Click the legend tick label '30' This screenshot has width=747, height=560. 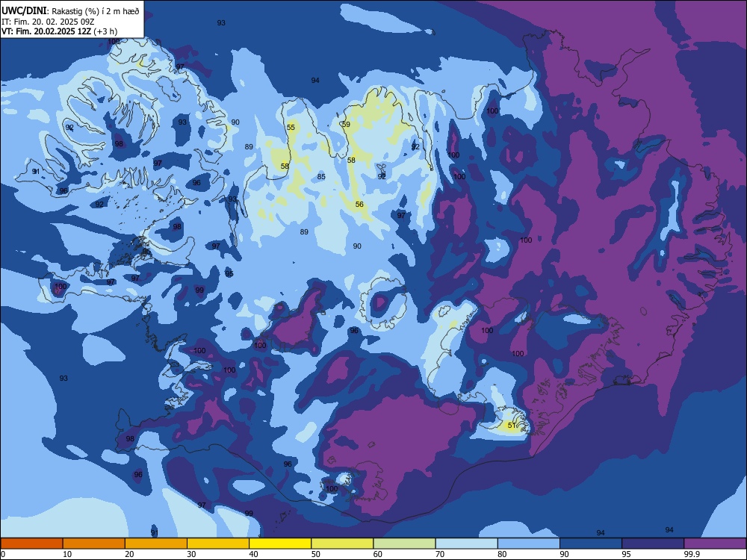(191, 554)
